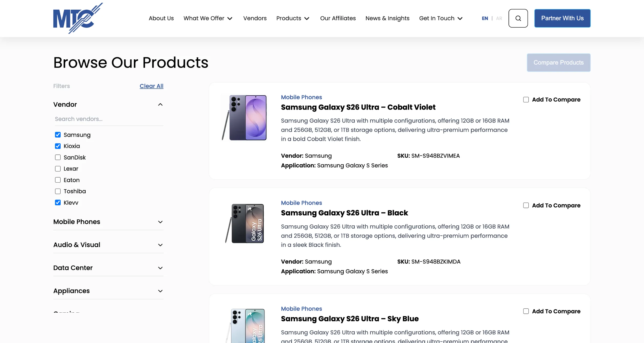This screenshot has width=644, height=343.
Task: Open Samsung Galaxy S26 Ultra – Cobalt Violet title
Action: (x=358, y=107)
